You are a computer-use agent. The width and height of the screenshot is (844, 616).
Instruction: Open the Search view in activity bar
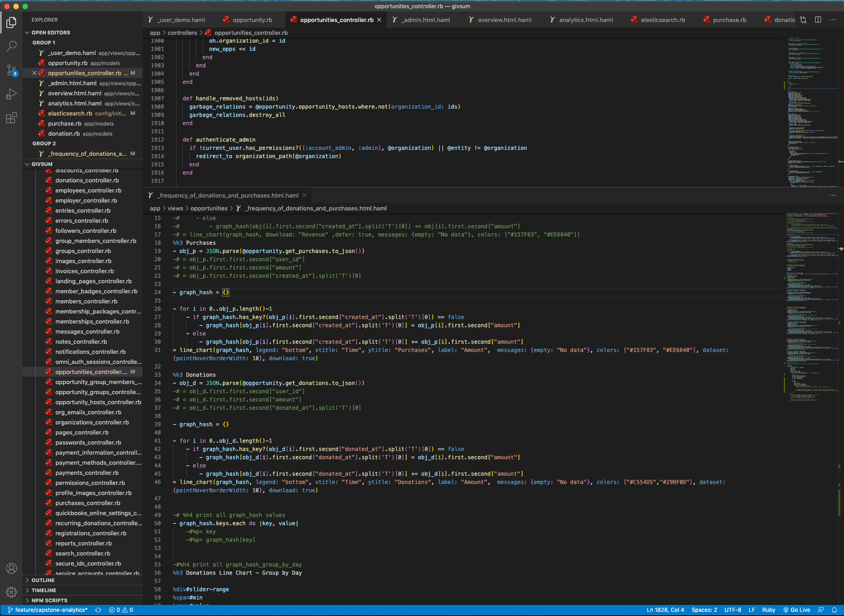coord(11,46)
